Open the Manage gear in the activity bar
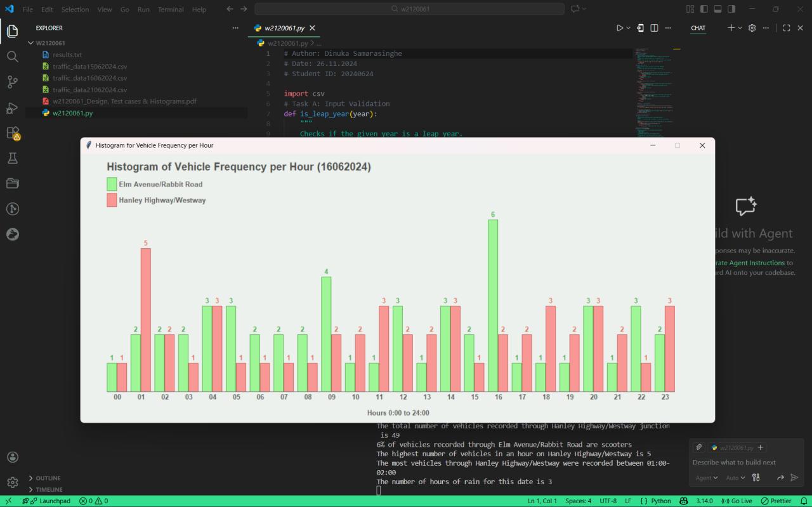The image size is (812, 507). pos(13,482)
